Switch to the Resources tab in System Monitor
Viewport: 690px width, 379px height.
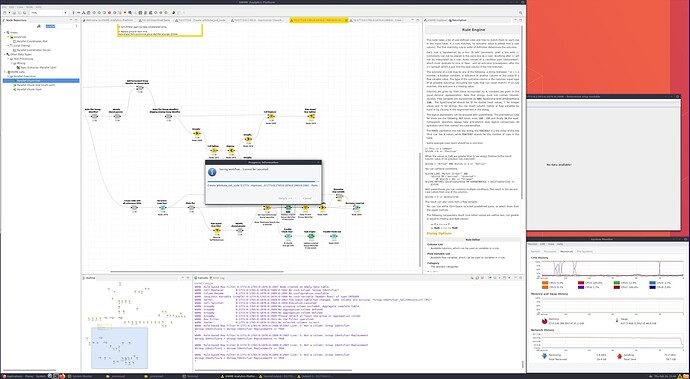coord(566,251)
